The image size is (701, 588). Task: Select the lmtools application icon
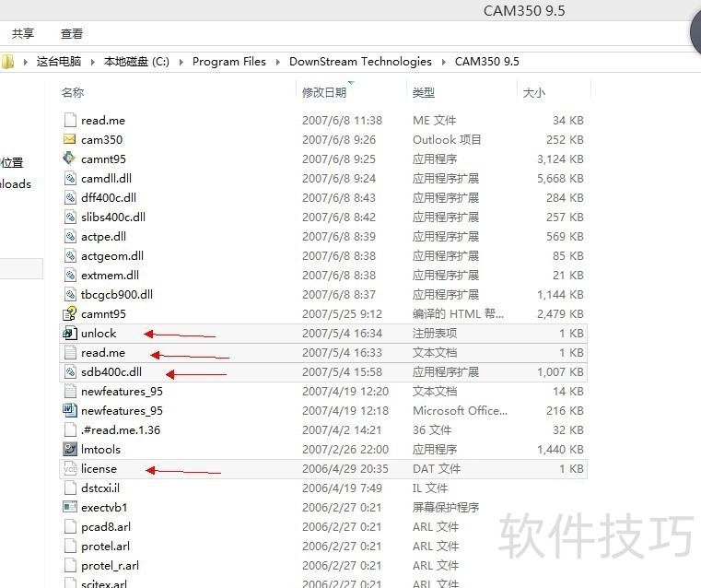tap(70, 449)
